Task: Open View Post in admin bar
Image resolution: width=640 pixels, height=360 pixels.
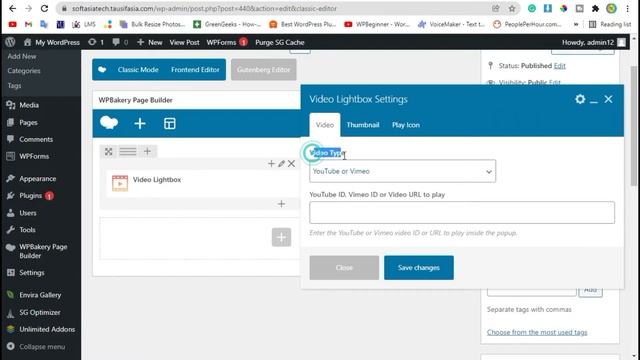Action: tap(184, 42)
